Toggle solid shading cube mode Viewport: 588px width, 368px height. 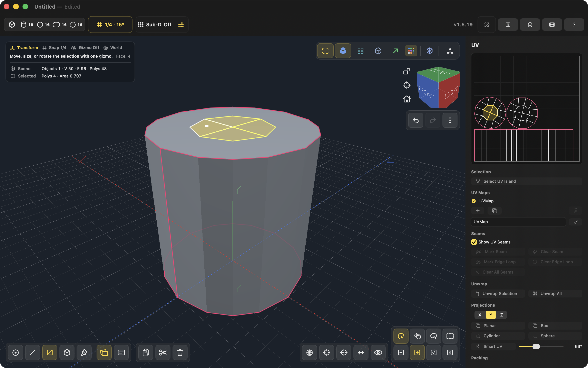(x=343, y=51)
